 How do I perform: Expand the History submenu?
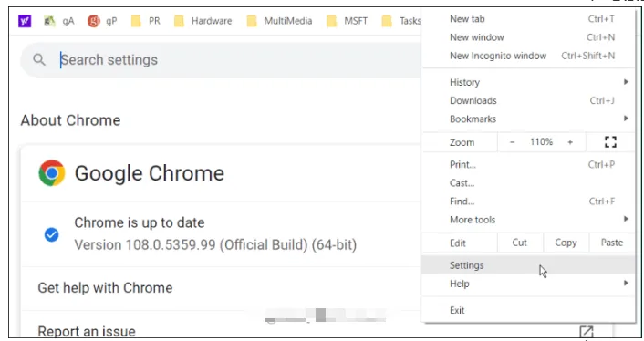coord(529,82)
